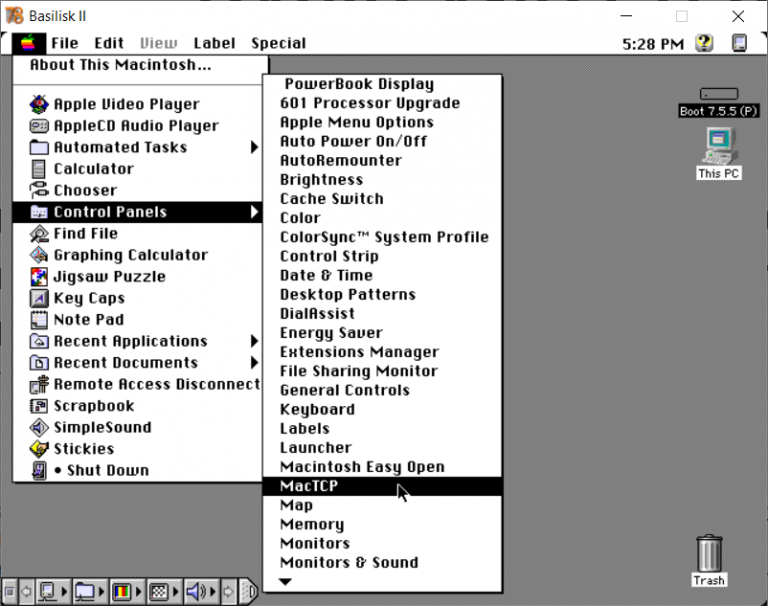Open File Sharing Monitor
This screenshot has width=768, height=606.
click(382, 371)
